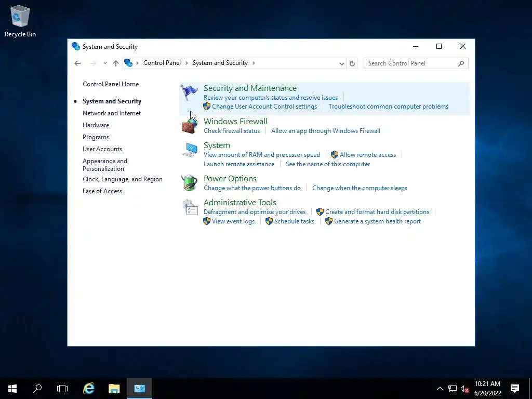532x399 pixels.
Task: Open the address bar history dropdown
Action: (x=342, y=63)
